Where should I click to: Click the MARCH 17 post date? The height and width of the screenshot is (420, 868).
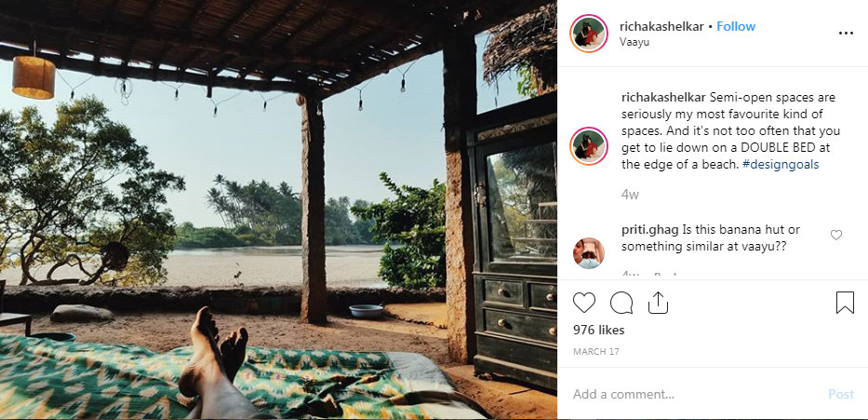pos(595,351)
